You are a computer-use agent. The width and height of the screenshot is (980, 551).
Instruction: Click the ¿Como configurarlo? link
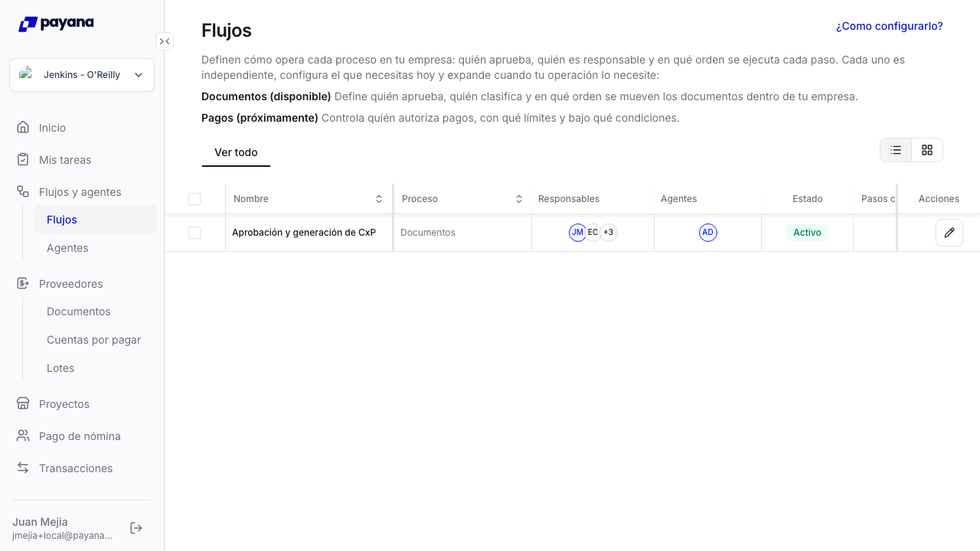point(889,26)
